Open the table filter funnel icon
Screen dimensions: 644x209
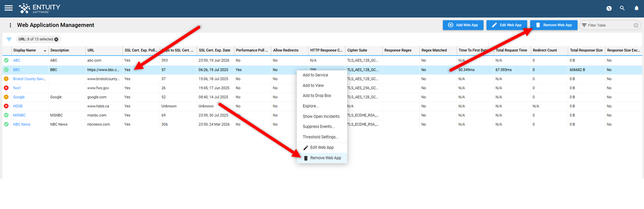9,39
